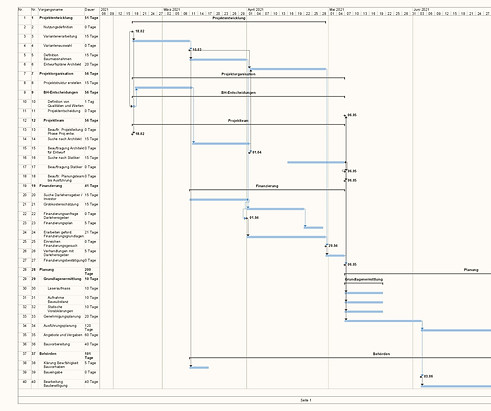Click the Finanzierung summary bar label in chart
The image size is (491, 411).
point(267,186)
